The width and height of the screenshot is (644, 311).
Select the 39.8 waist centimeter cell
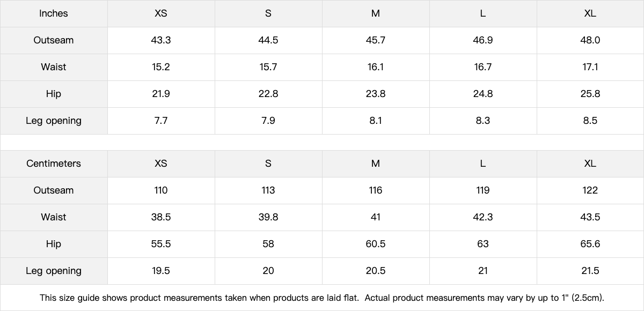[268, 217]
